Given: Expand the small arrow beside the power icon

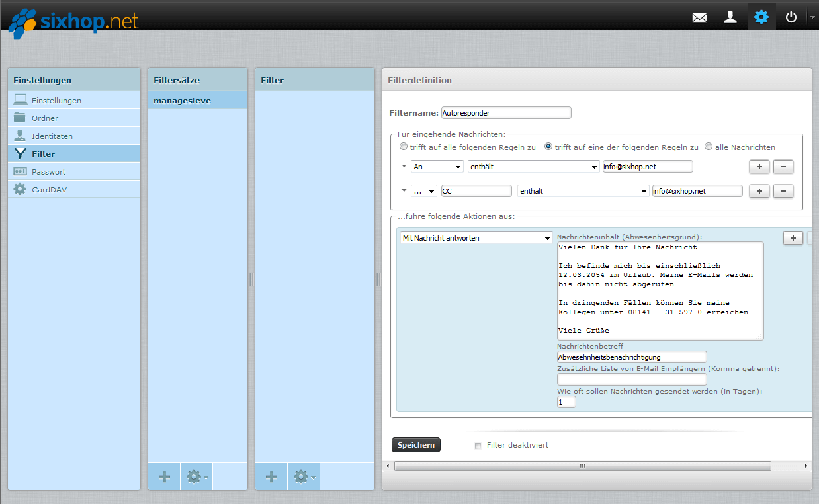Looking at the screenshot, I should [812, 17].
